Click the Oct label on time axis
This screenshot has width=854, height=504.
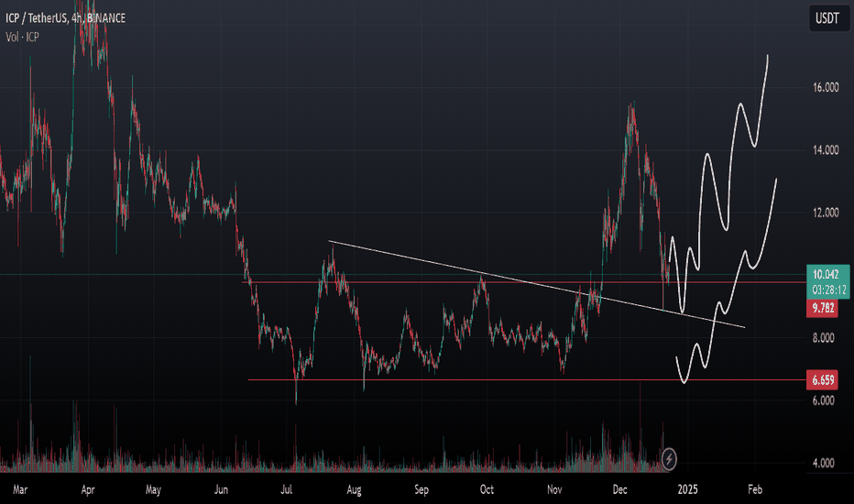tap(487, 490)
